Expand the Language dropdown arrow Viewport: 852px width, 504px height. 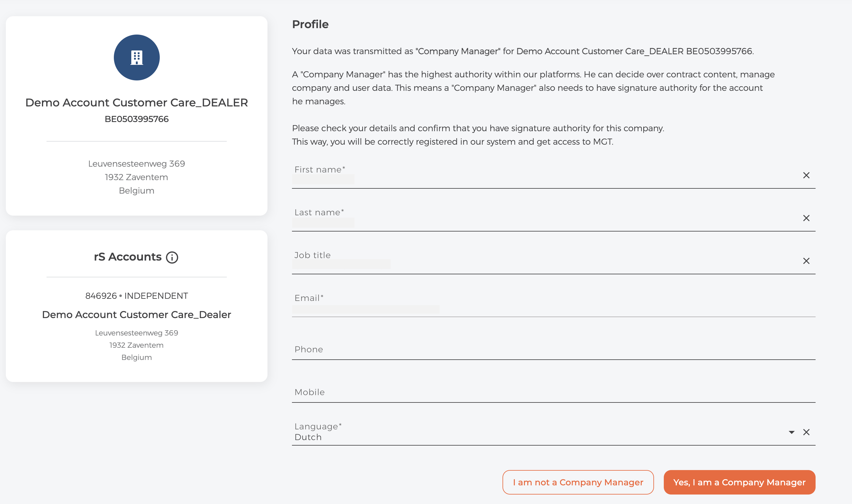coord(791,432)
